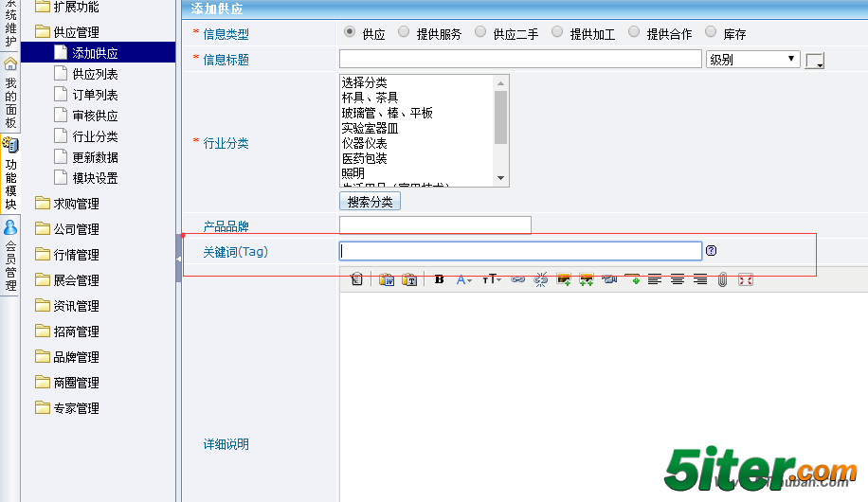The height and width of the screenshot is (502, 868).
Task: Select 仪器仪表 in category list
Action: pyautogui.click(x=364, y=143)
